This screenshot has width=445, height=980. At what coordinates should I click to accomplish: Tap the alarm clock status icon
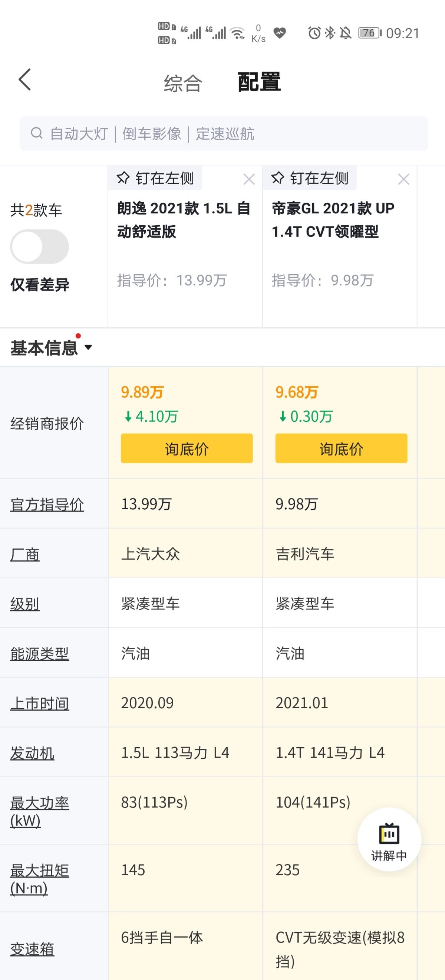click(314, 33)
